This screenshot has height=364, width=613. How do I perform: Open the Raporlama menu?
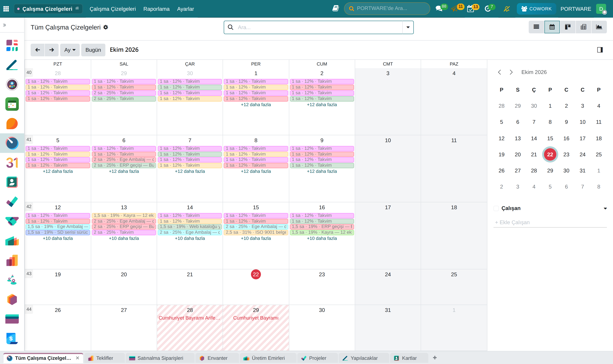pos(157,9)
